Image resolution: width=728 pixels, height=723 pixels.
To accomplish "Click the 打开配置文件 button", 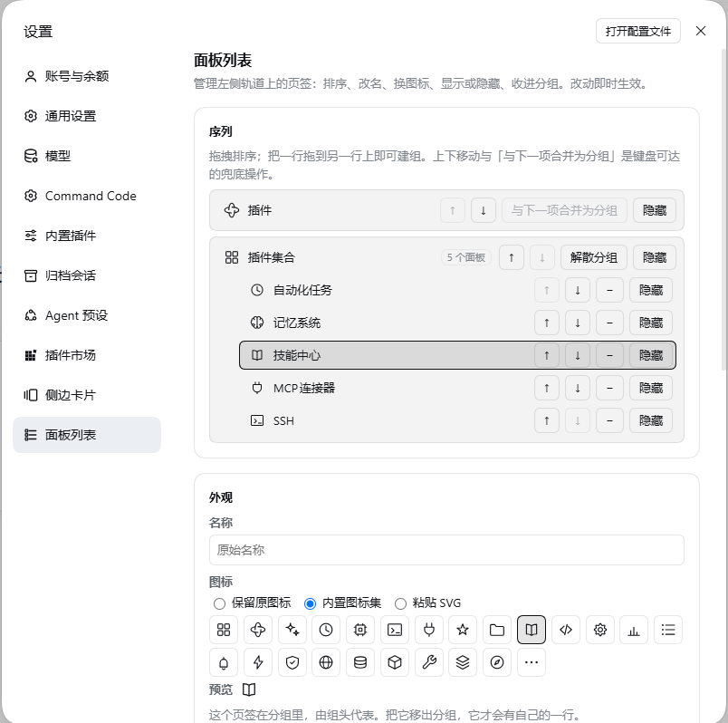I will point(638,31).
